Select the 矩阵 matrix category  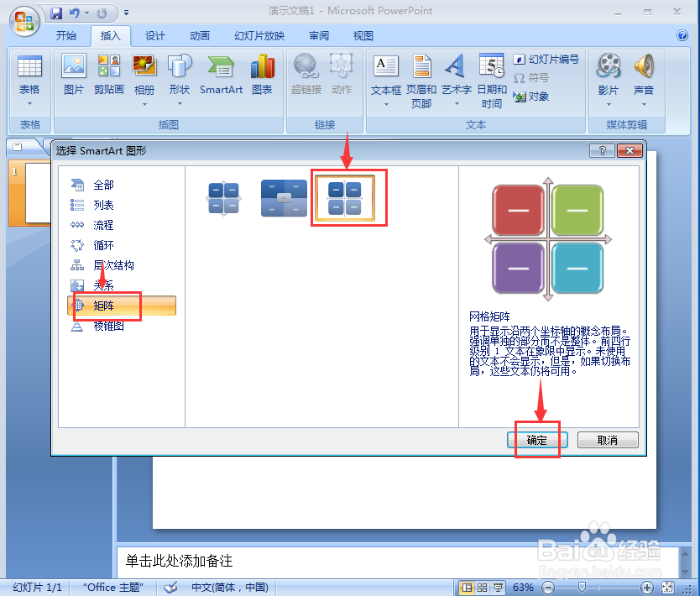(122, 306)
